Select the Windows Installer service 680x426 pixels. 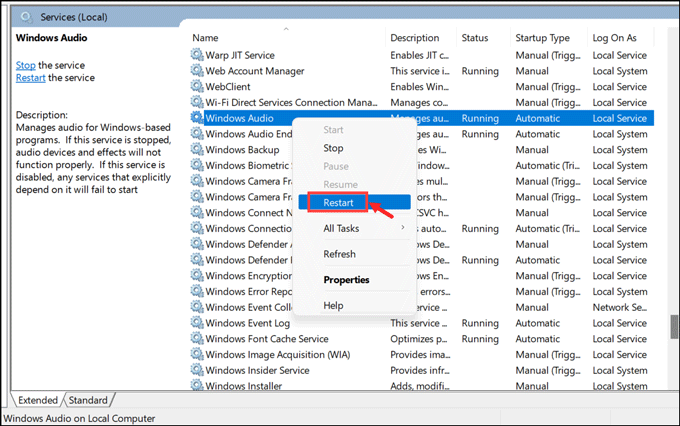coord(422,385)
